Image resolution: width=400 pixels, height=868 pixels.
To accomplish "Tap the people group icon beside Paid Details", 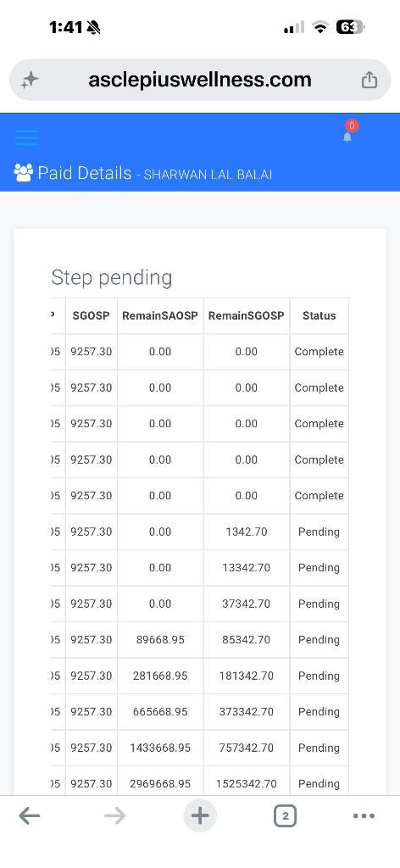I will point(24,173).
